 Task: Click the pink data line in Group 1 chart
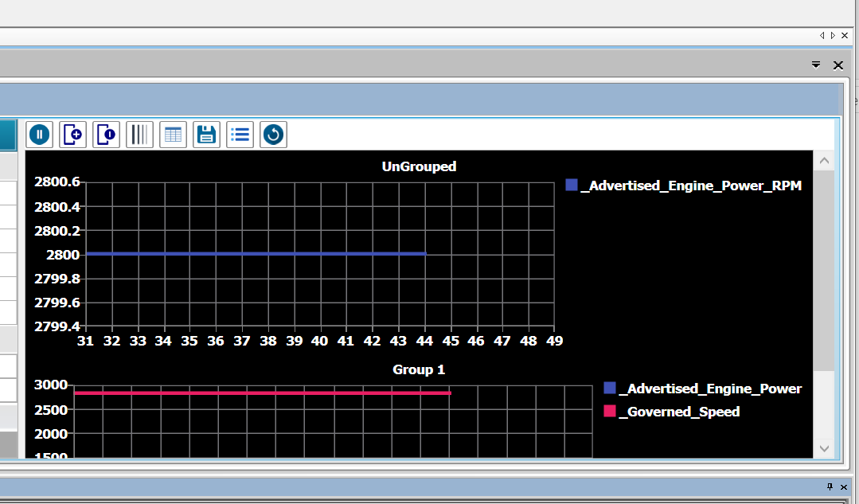(x=263, y=393)
